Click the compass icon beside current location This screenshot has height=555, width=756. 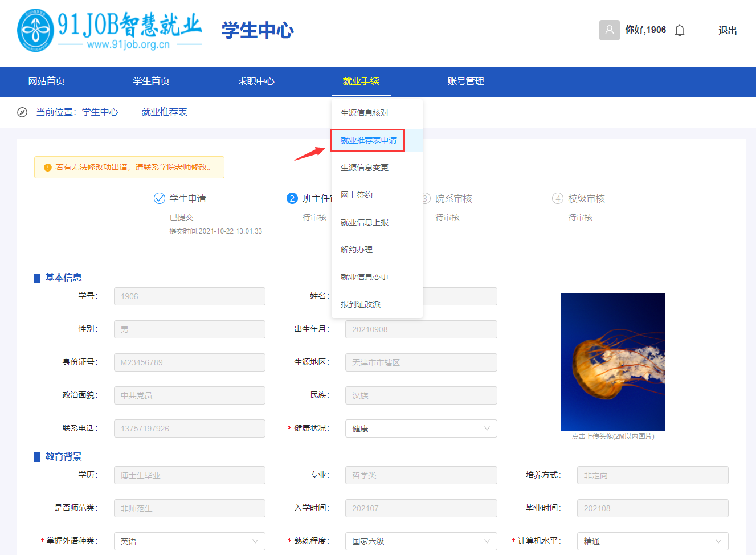click(x=22, y=112)
